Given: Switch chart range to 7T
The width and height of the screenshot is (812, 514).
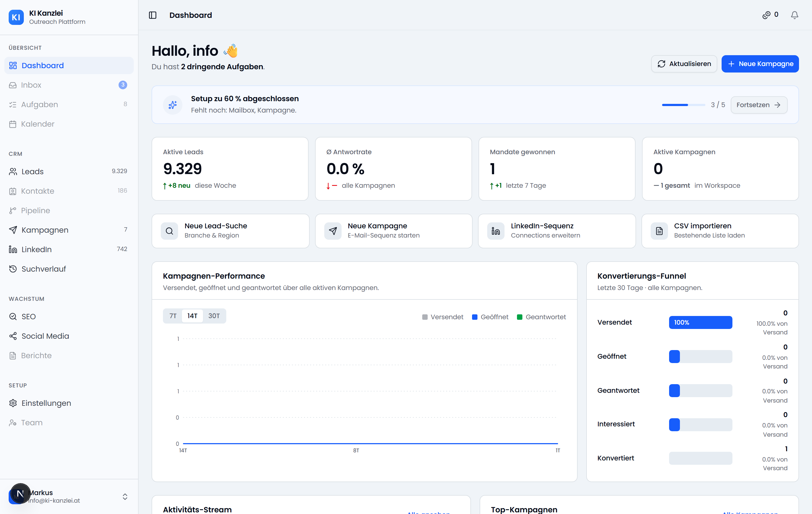Looking at the screenshot, I should pos(173,316).
